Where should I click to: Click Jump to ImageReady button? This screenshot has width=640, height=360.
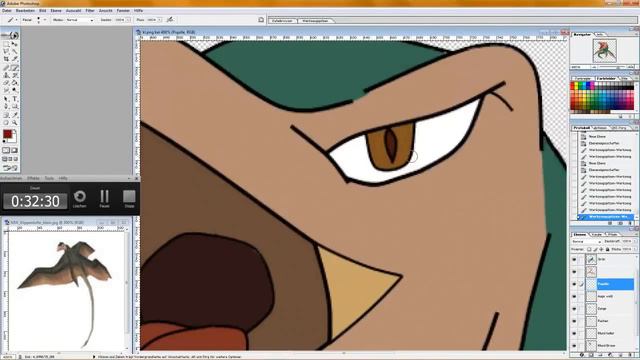pos(10,168)
